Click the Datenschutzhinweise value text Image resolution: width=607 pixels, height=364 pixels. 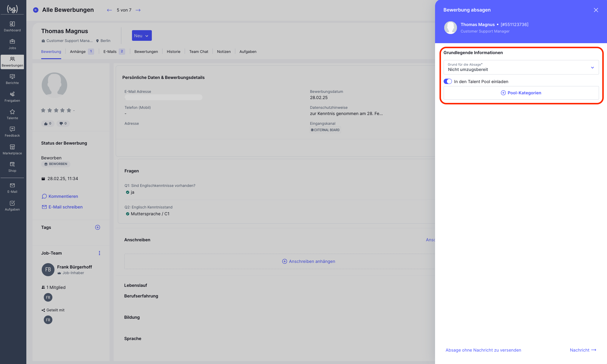346,114
